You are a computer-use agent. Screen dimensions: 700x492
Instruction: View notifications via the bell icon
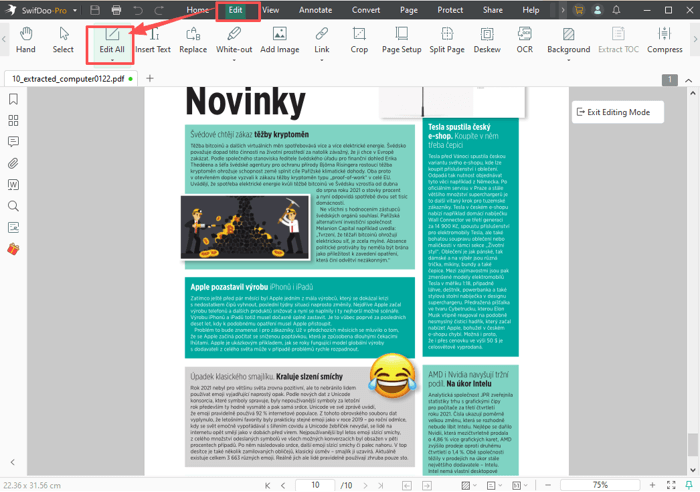616,10
